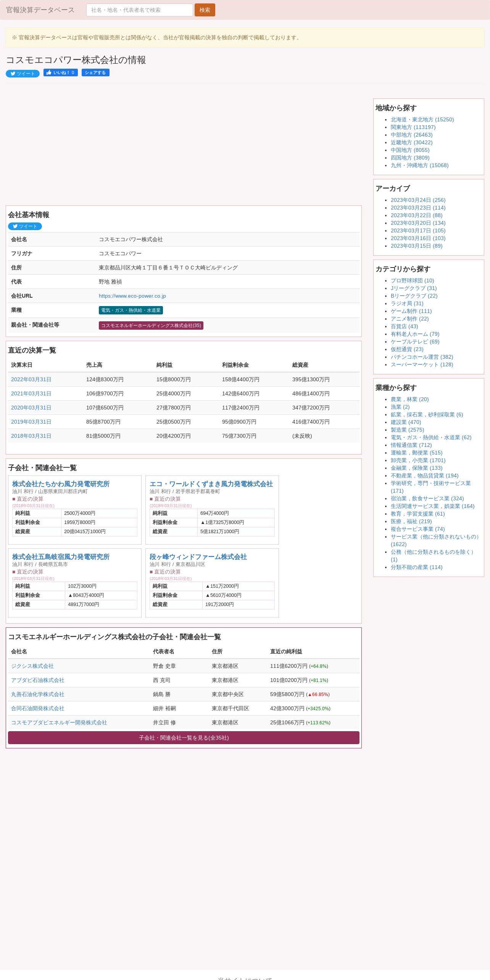Viewport: 490px width, 980px height.
Task: Open コスモアブダビエネルギー開発株式会社 link
Action: tap(59, 722)
